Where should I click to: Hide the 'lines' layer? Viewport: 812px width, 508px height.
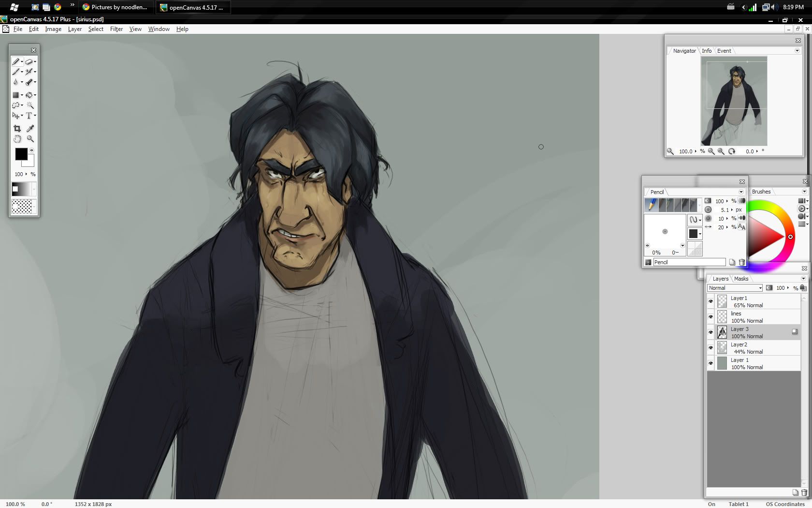[710, 317]
